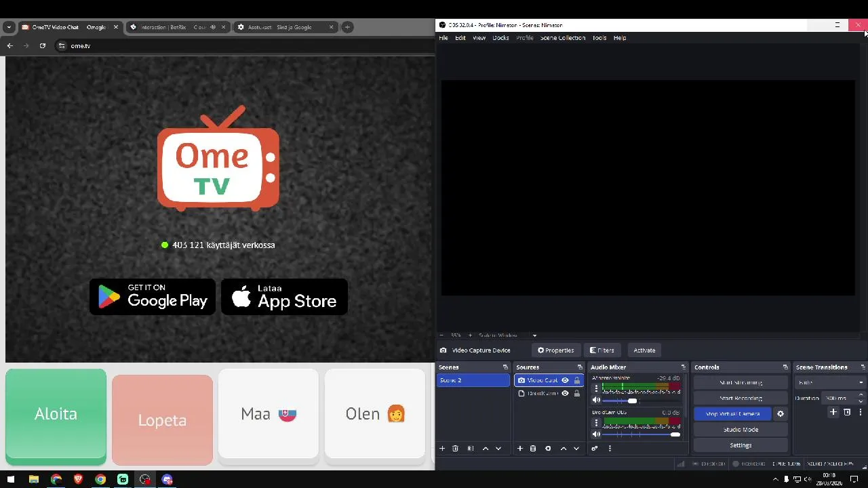Remove scene transition with trash icon
The image size is (868, 488).
click(x=847, y=412)
